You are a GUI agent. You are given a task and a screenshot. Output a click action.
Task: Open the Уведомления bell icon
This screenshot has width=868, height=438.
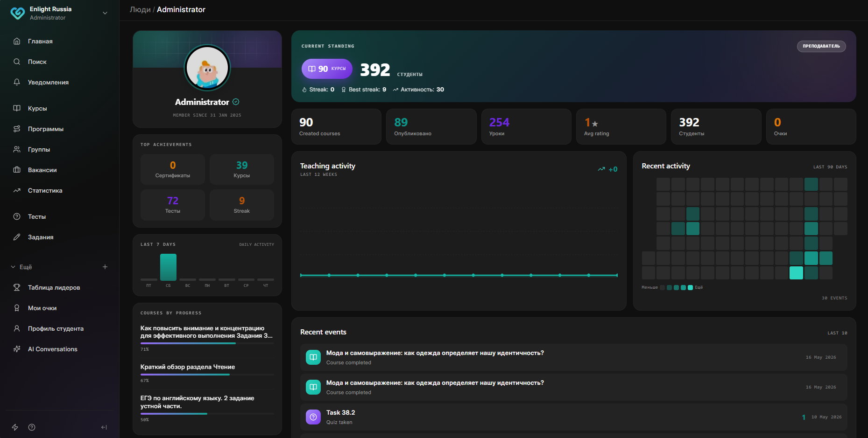tap(17, 82)
